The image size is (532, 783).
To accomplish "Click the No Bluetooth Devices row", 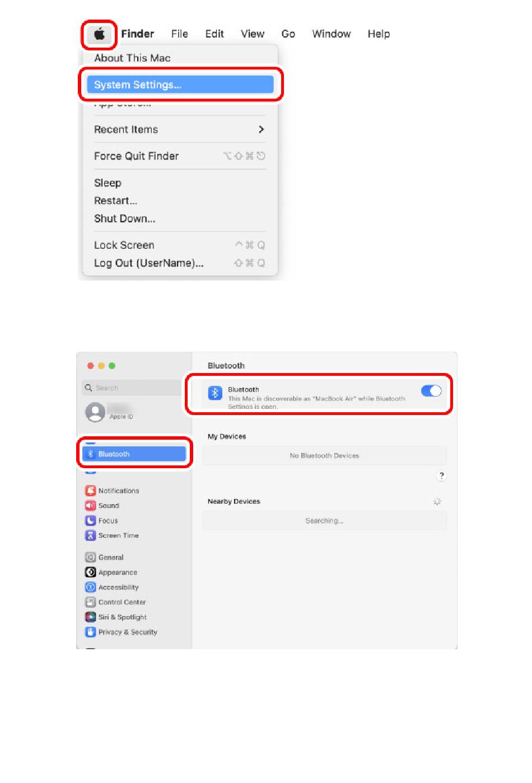I will tap(324, 455).
